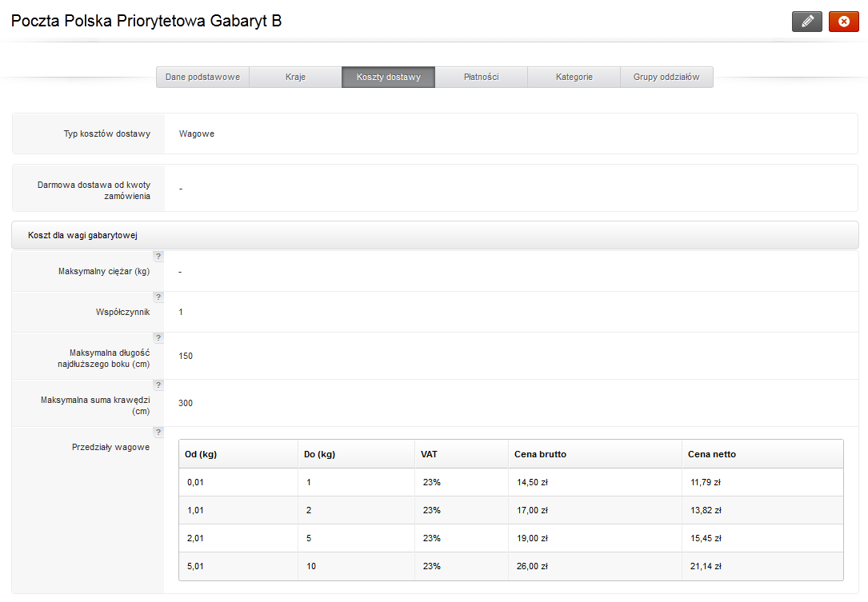Click the 21,14 zł net price
The height and width of the screenshot is (602, 868).
(706, 567)
